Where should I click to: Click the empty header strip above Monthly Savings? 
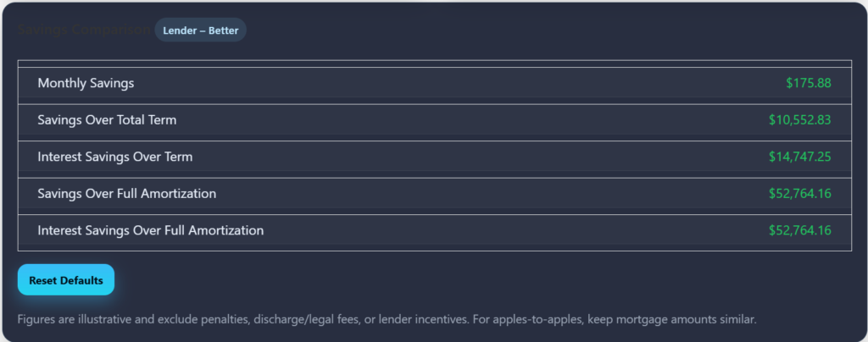(434, 63)
